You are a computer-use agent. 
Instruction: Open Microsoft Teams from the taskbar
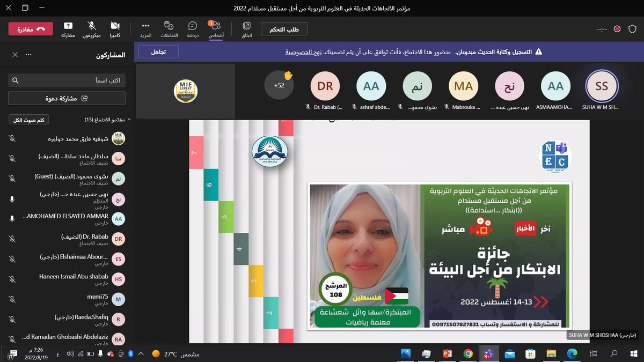coord(488,353)
